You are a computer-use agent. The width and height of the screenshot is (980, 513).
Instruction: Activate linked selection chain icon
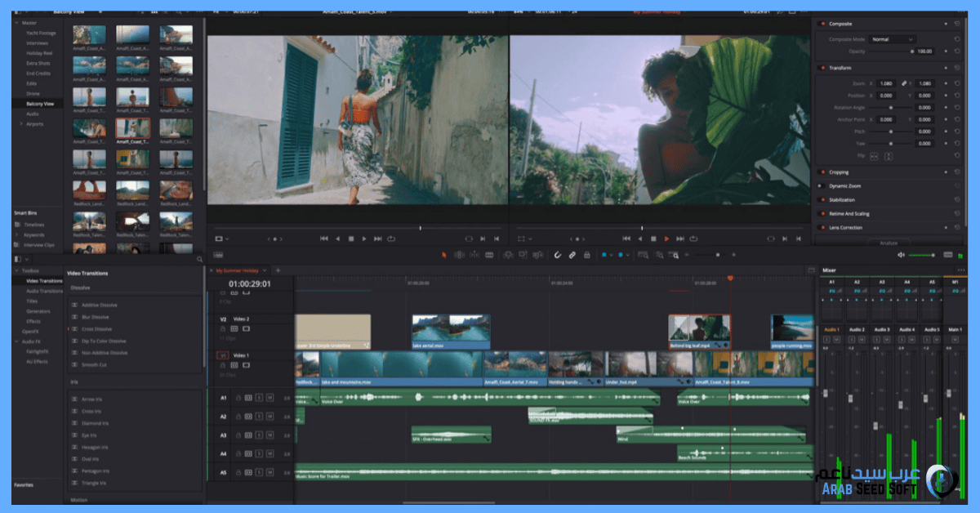tap(571, 255)
